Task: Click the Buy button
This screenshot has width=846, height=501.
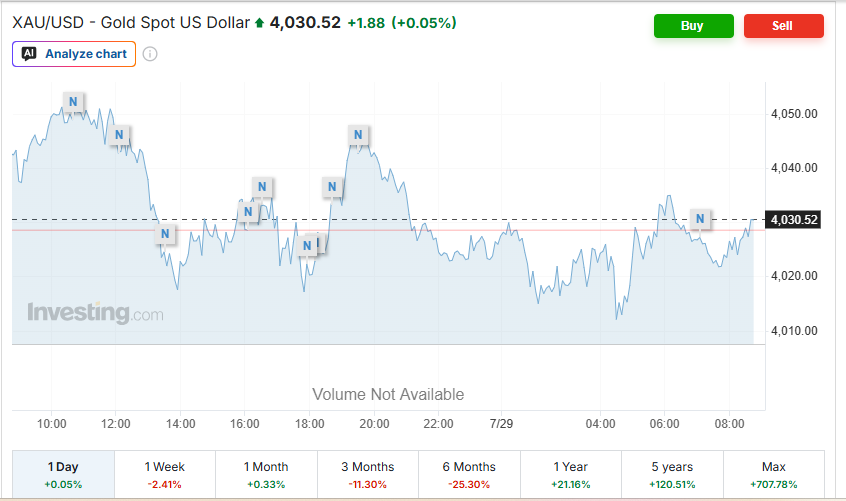Action: [x=693, y=26]
